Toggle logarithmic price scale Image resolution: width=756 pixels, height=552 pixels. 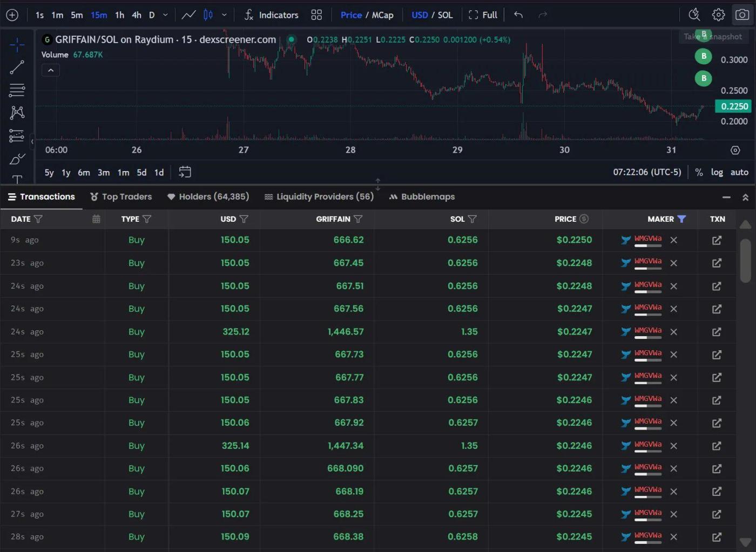coord(717,172)
